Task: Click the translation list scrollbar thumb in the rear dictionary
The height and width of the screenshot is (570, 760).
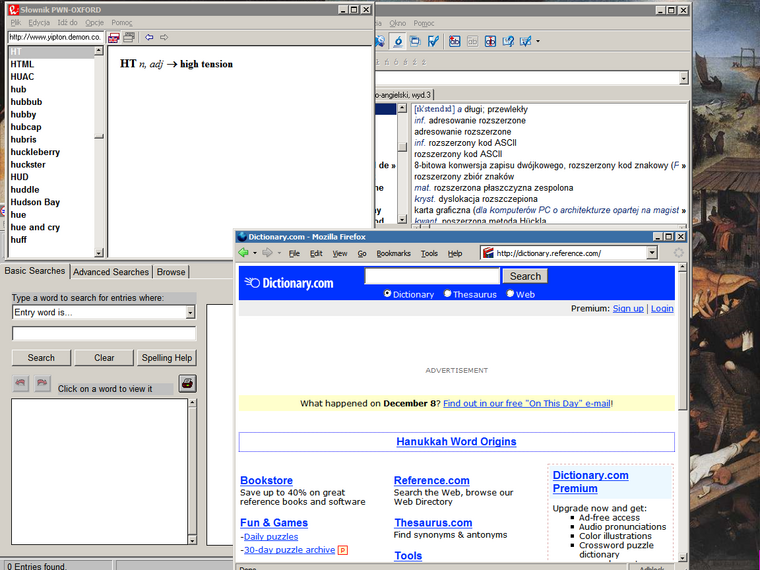Action: click(x=402, y=146)
